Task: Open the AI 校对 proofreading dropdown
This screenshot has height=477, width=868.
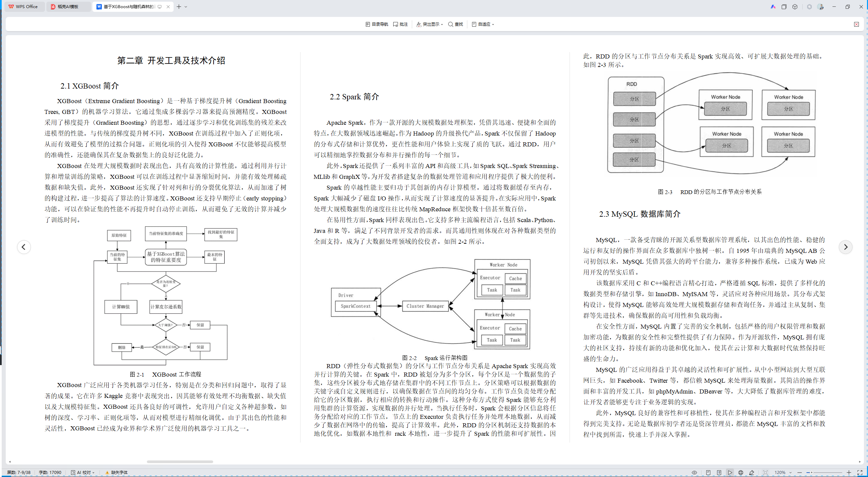Action: click(83, 473)
